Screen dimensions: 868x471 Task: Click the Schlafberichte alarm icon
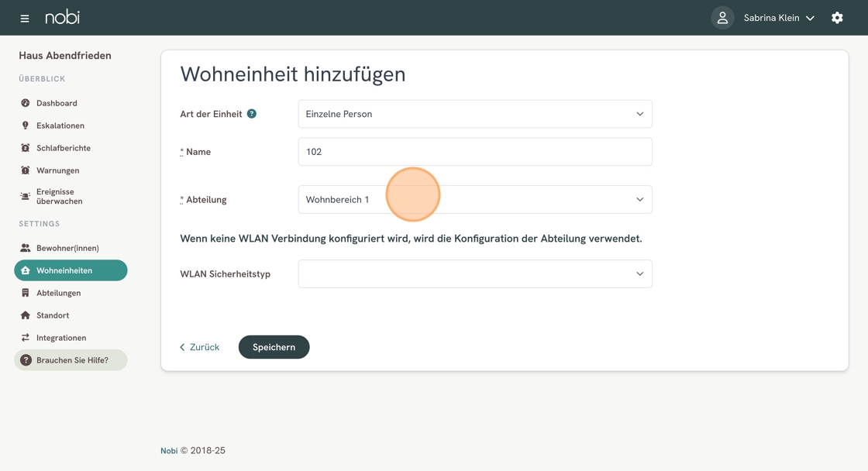pos(26,148)
